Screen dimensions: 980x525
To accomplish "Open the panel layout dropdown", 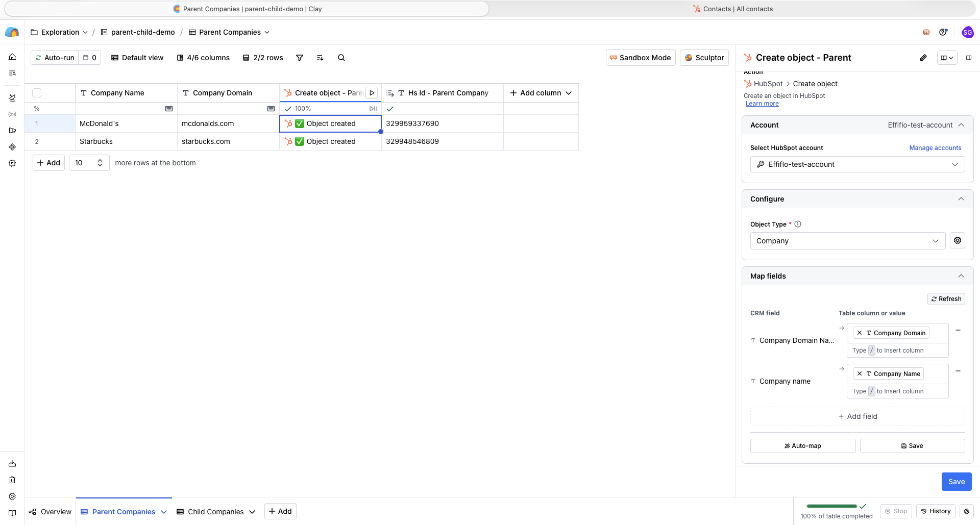I will (x=947, y=58).
